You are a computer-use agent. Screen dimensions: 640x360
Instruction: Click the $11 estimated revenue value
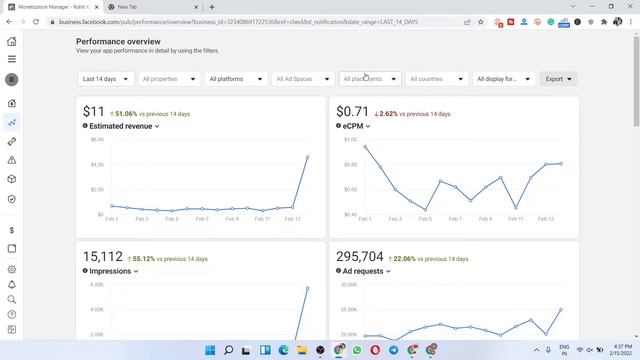93,111
